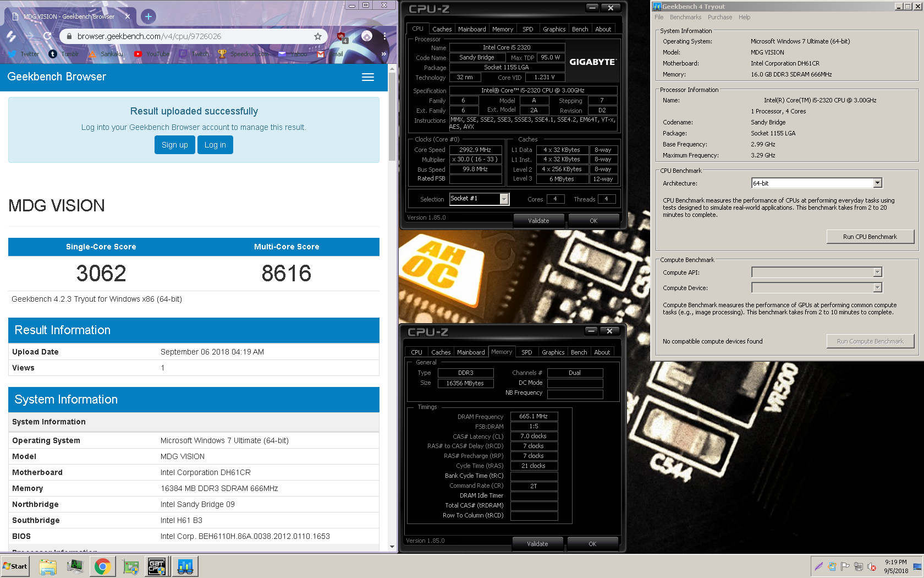The image size is (924, 578).
Task: Open Chrome from the taskbar
Action: point(102,566)
